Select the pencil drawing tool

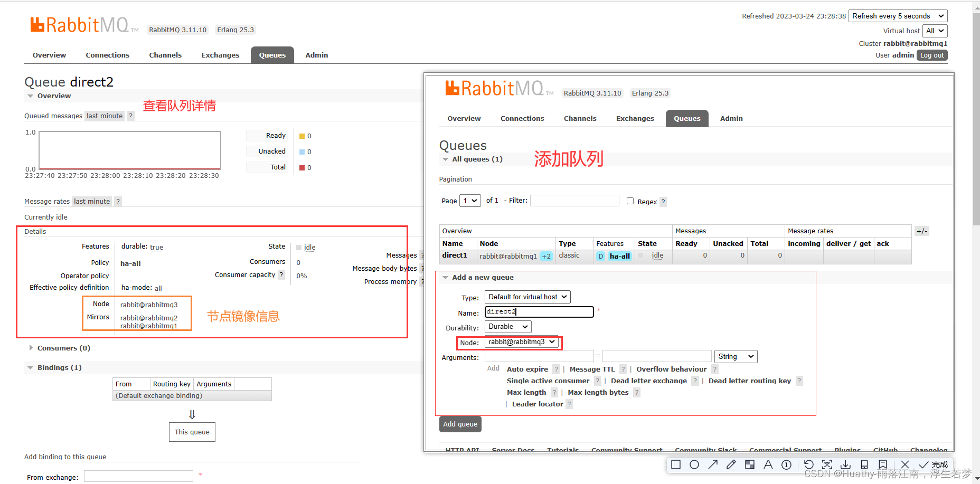pos(731,464)
